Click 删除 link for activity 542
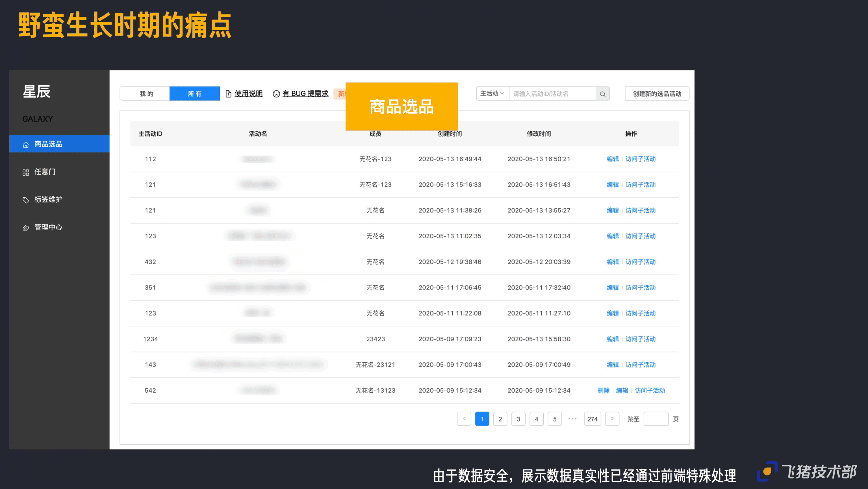The height and width of the screenshot is (489, 868). [603, 390]
